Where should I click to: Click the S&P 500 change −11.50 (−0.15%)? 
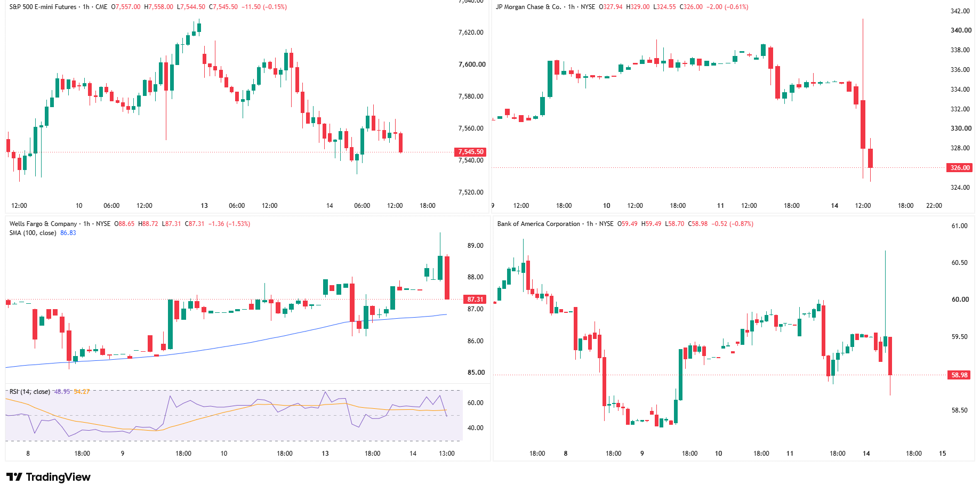(264, 7)
